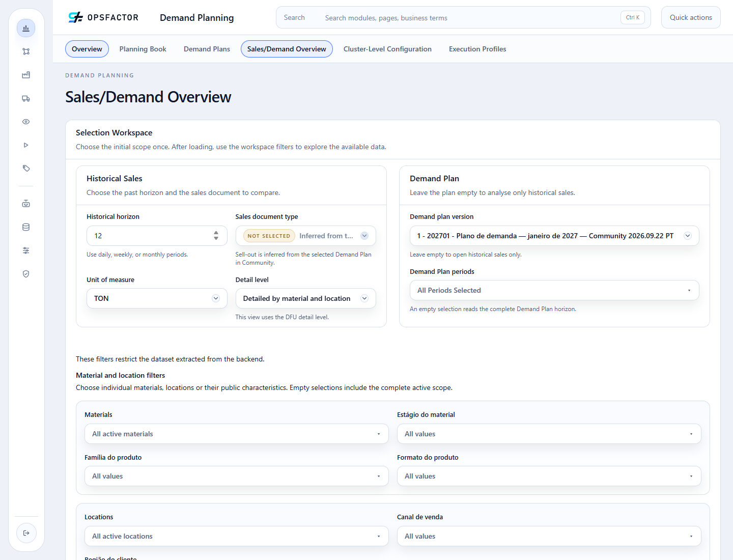Open the Demand plan version dropdown
The image size is (733, 560).
554,236
